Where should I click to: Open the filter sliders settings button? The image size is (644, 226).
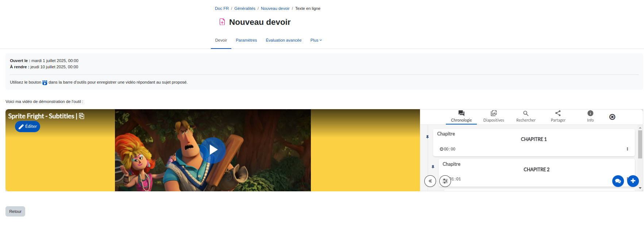tap(445, 181)
